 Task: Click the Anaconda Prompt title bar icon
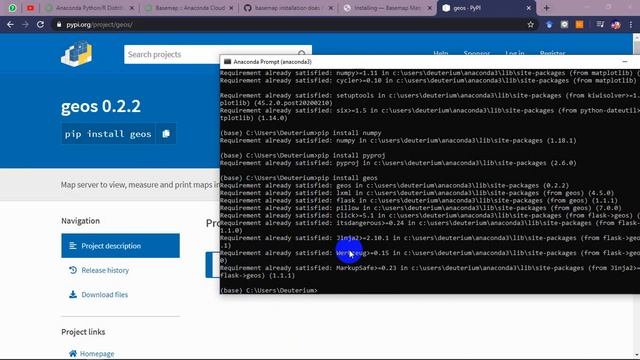click(x=227, y=62)
